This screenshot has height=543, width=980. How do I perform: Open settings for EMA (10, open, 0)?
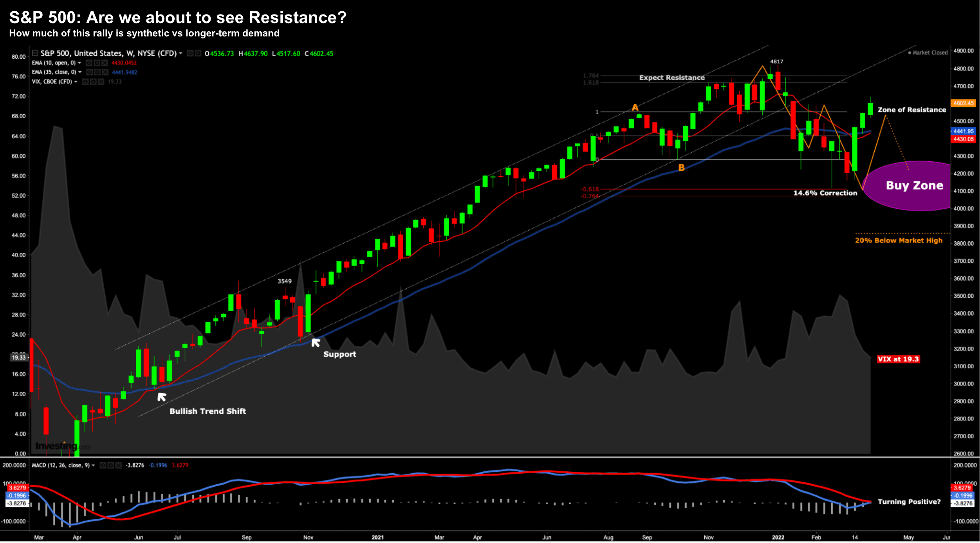(x=97, y=63)
